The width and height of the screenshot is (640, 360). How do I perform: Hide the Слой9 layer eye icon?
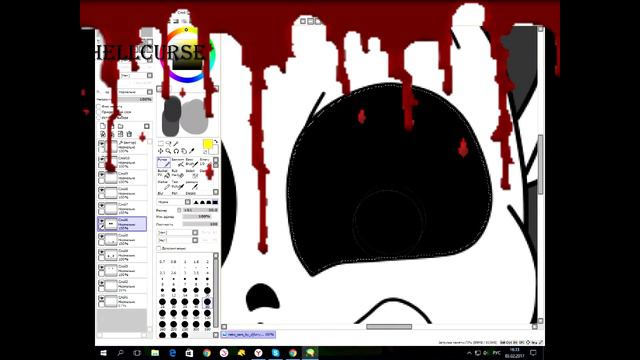point(101,174)
